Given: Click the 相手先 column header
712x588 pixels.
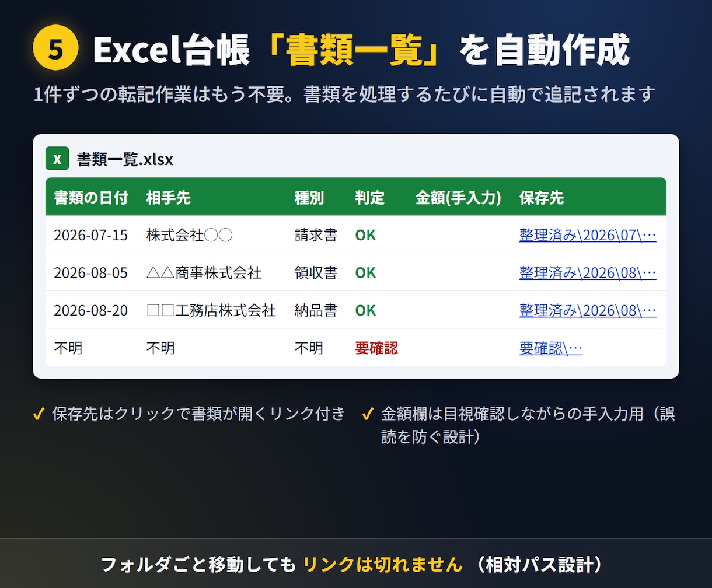Looking at the screenshot, I should [x=168, y=198].
